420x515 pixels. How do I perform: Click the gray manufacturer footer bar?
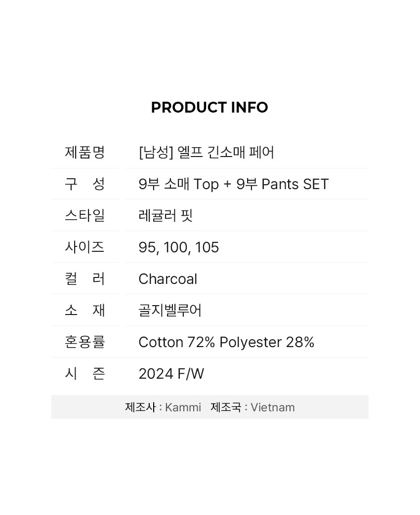pyautogui.click(x=210, y=407)
